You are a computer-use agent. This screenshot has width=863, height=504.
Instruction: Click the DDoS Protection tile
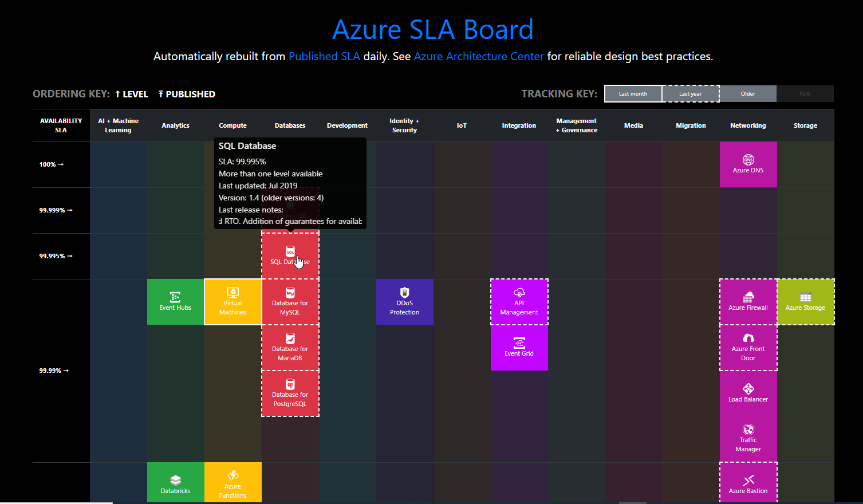point(404,302)
